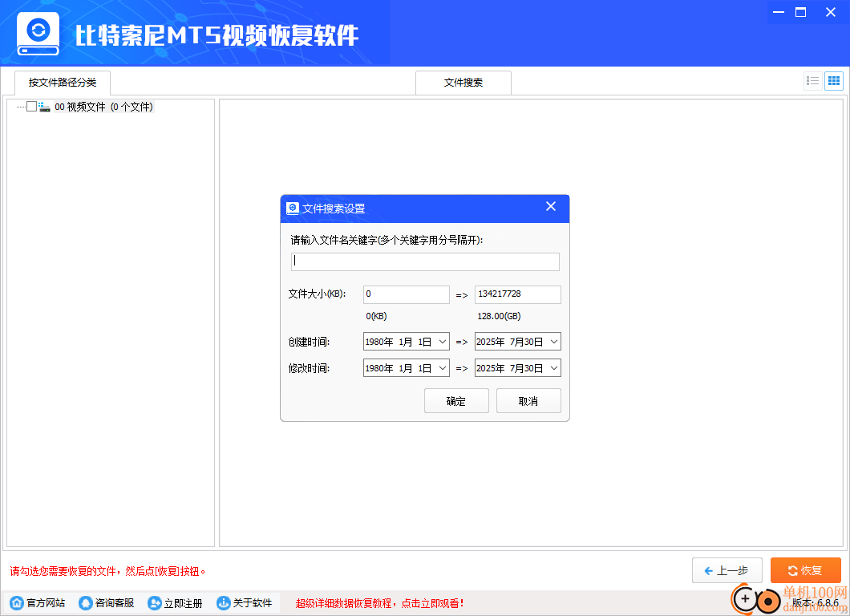850x616 pixels.
Task: Click the minimum file size field
Action: [406, 294]
